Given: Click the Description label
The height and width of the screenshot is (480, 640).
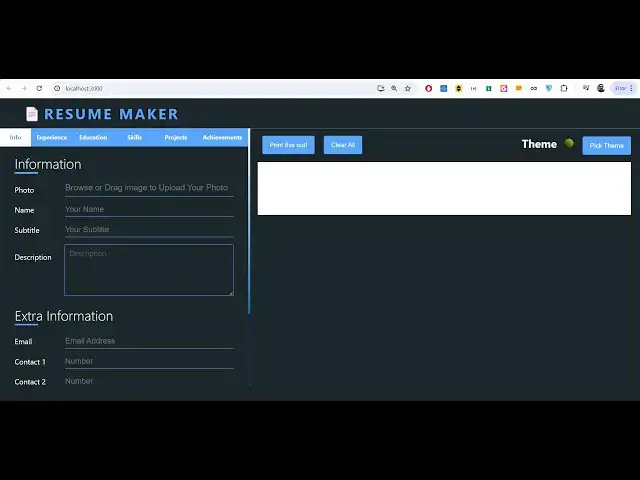Looking at the screenshot, I should pyautogui.click(x=33, y=257).
